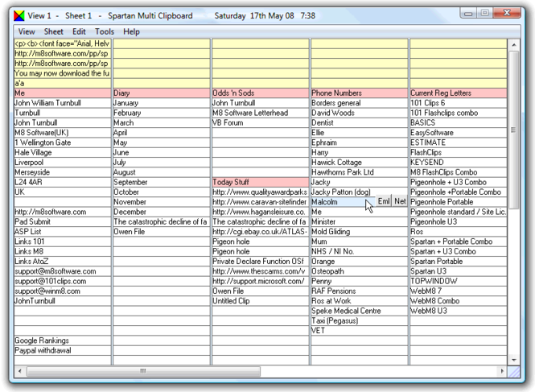Click the 'Spartan U3' clip

click(x=459, y=271)
